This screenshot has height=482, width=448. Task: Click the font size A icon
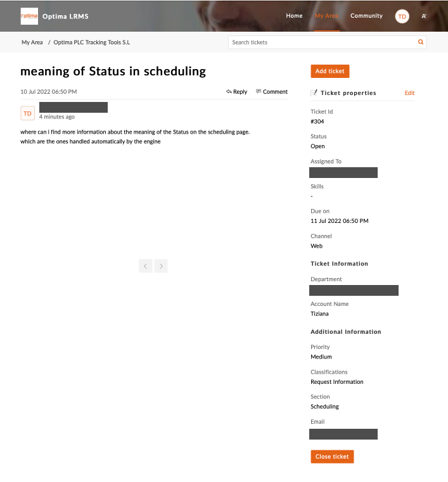tap(424, 16)
